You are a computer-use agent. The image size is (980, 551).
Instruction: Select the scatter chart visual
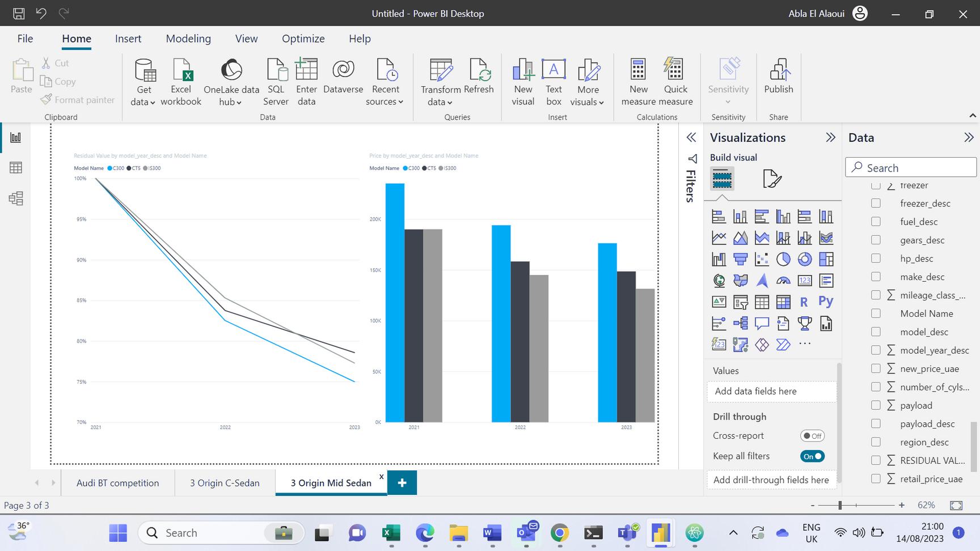pos(762,259)
